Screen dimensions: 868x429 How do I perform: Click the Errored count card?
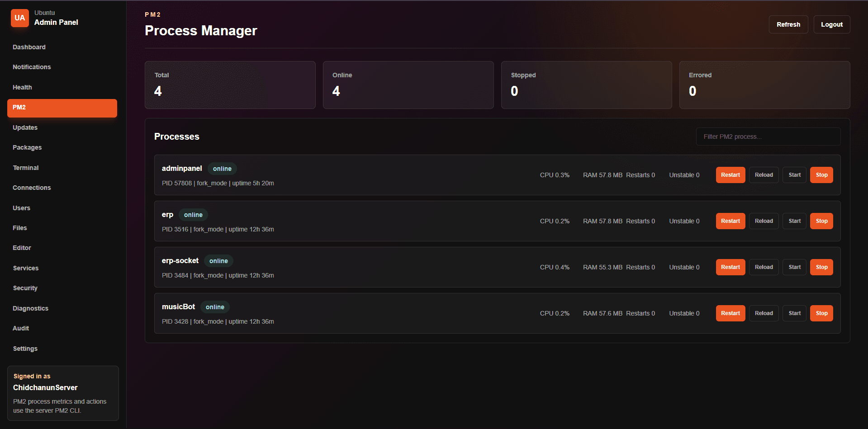764,85
